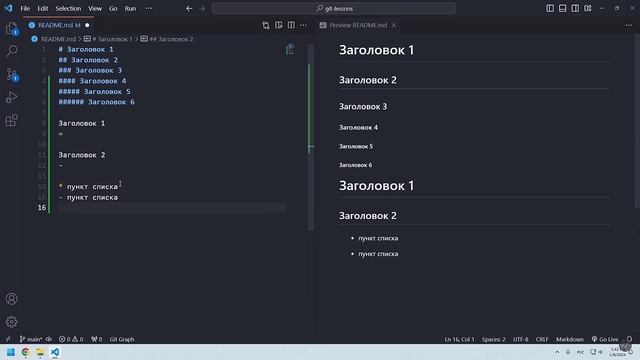Open preview to the side icon
The width and height of the screenshot is (640, 360).
pos(278,25)
